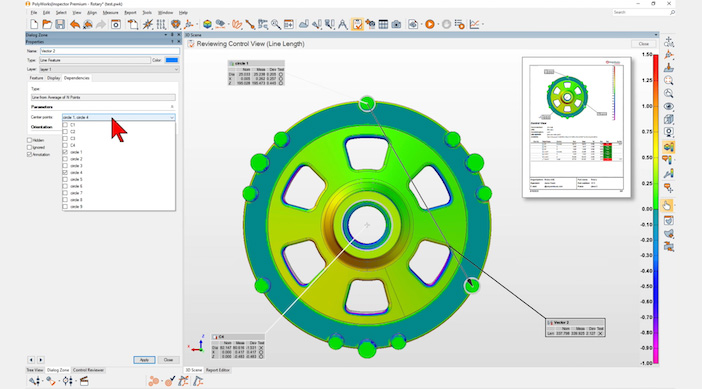702x389 pixels.
Task: Open the Tools menu
Action: (147, 13)
